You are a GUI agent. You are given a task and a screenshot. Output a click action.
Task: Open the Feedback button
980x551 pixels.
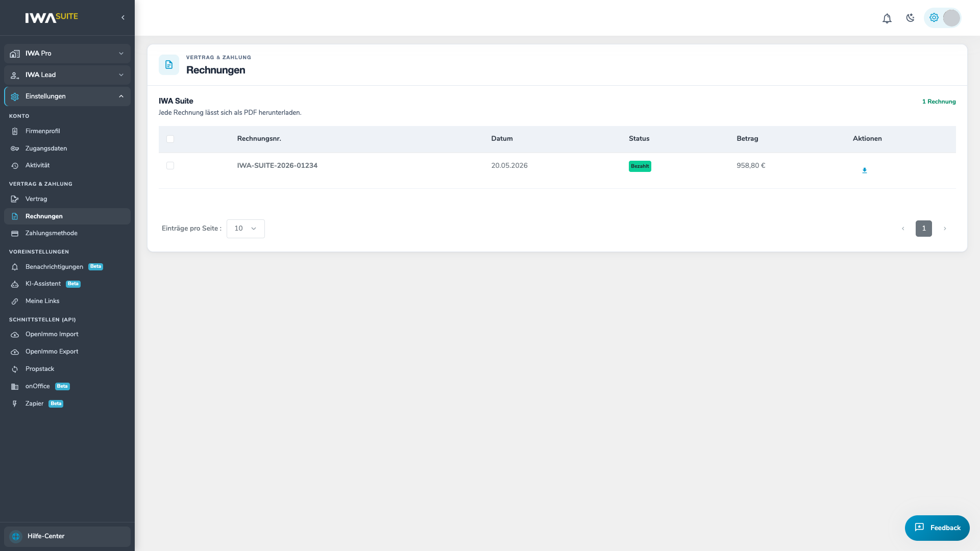937,528
